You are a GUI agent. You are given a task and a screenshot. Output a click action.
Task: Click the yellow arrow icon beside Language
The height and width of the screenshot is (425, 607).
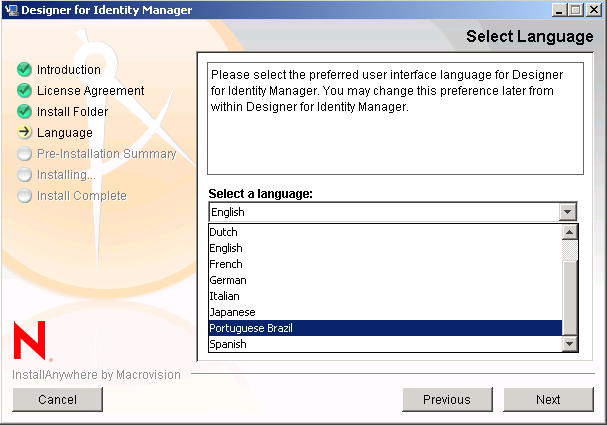[x=24, y=132]
